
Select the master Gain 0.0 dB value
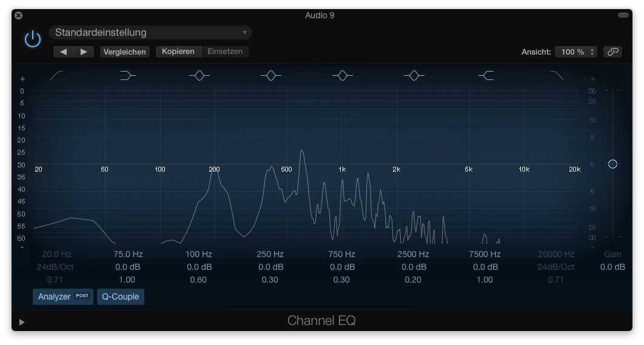coord(612,267)
